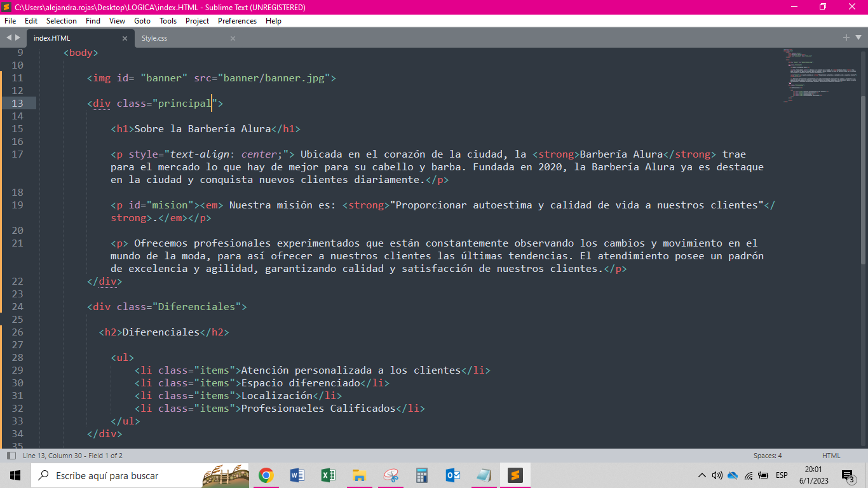The image size is (868, 488).
Task: Add a new tab with plus button
Action: pyautogui.click(x=846, y=37)
